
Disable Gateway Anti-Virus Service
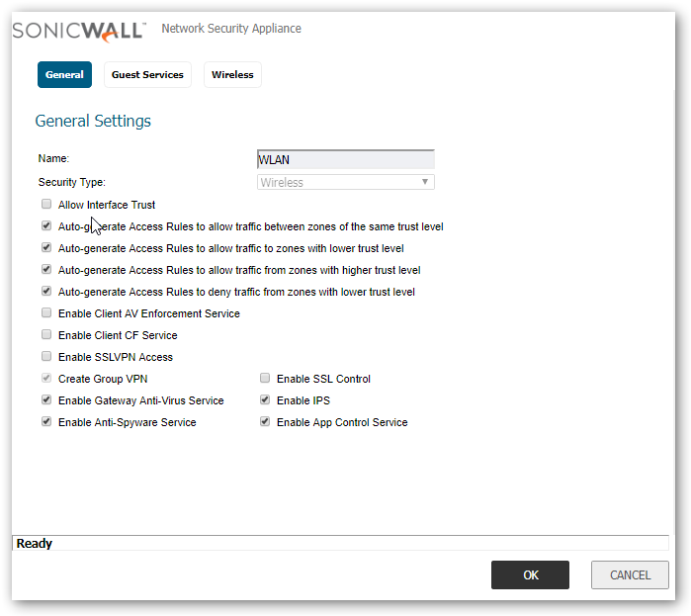tap(46, 400)
